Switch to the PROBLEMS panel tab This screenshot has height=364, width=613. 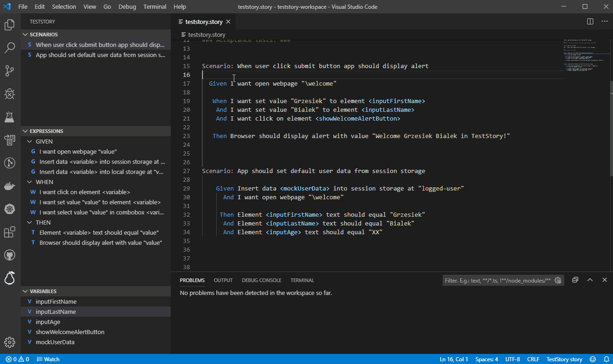pyautogui.click(x=192, y=280)
